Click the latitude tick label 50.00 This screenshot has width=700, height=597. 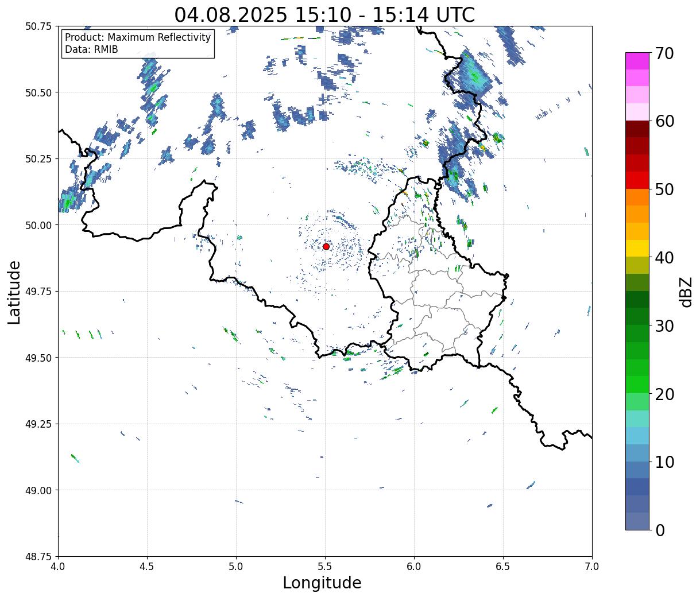39,225
